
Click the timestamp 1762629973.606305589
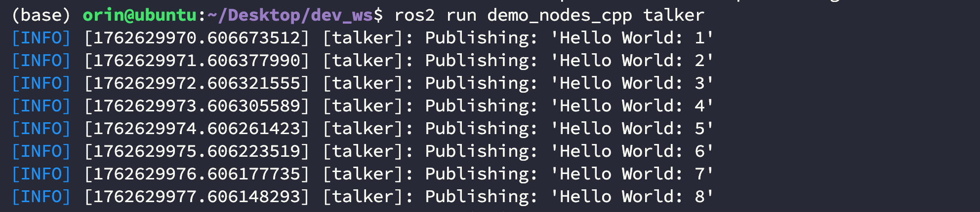click(197, 106)
